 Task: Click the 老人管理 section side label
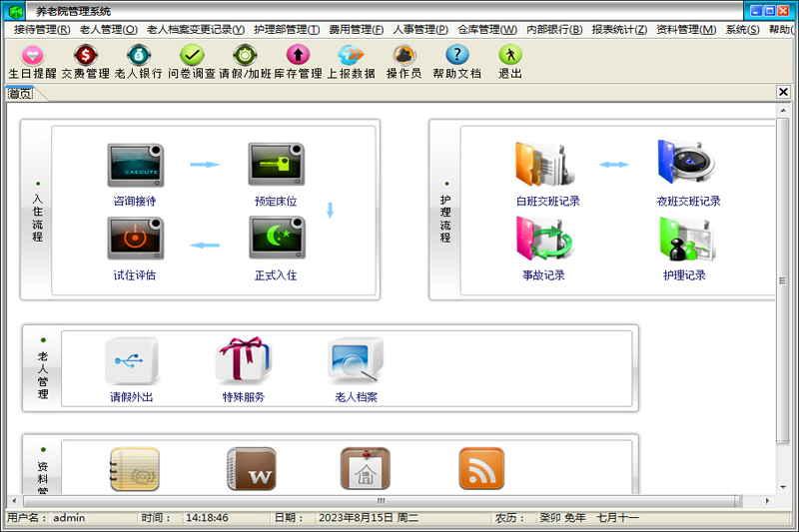[x=43, y=375]
